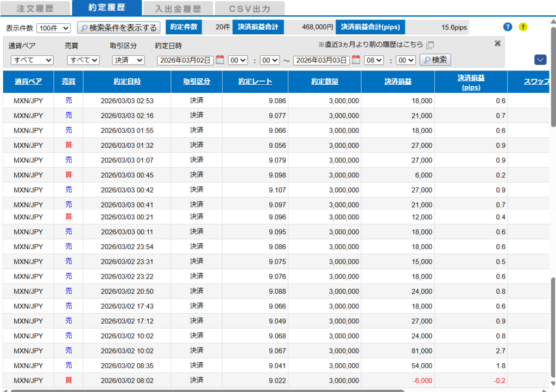Click the yellow exclamation notice icon

coord(523,27)
